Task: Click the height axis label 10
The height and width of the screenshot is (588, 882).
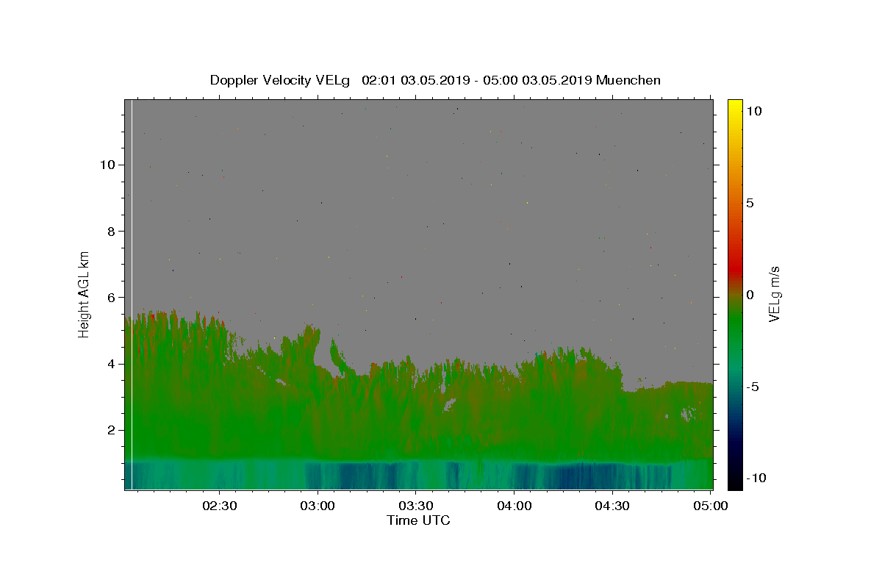Action: (107, 165)
